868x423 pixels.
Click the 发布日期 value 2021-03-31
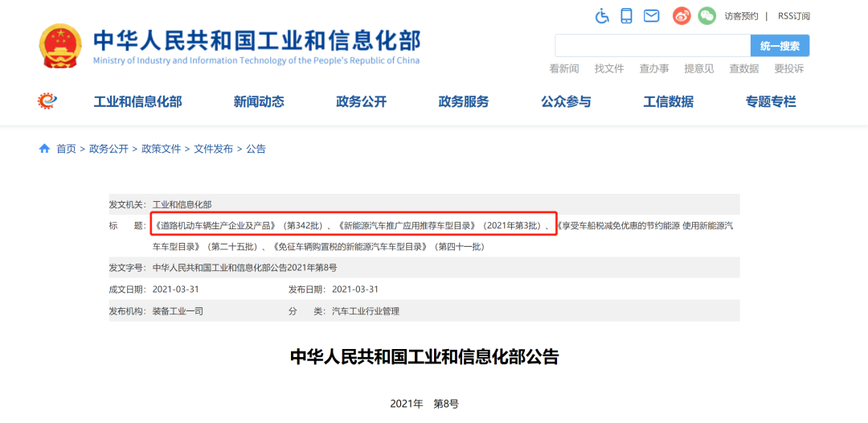[355, 290]
